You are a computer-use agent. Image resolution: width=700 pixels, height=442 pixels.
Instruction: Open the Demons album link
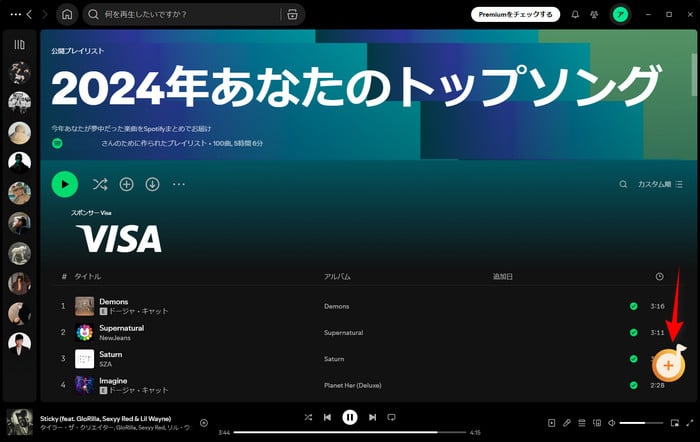coord(337,306)
